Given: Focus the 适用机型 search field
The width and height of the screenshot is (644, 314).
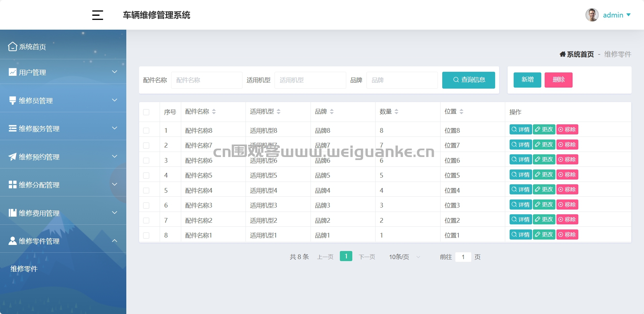Looking at the screenshot, I should point(310,80).
